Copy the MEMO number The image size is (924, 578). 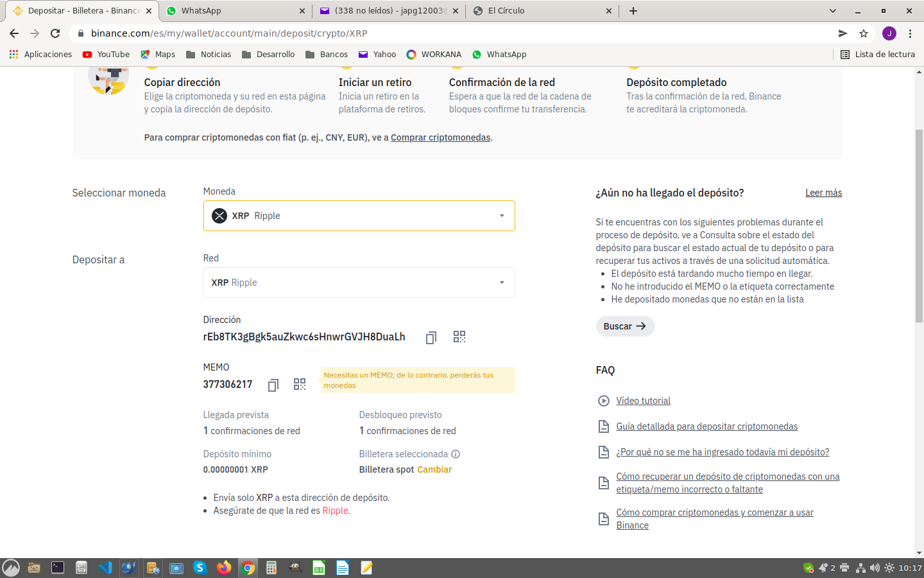(x=273, y=385)
